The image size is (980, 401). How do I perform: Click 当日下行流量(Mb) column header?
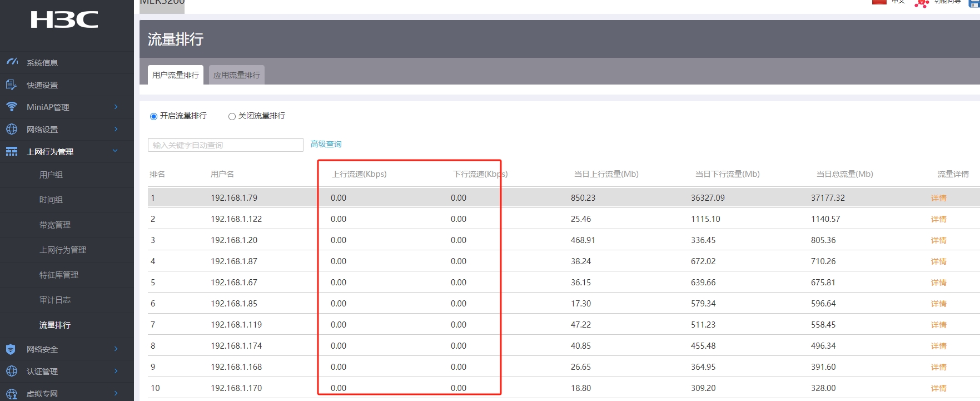point(728,174)
